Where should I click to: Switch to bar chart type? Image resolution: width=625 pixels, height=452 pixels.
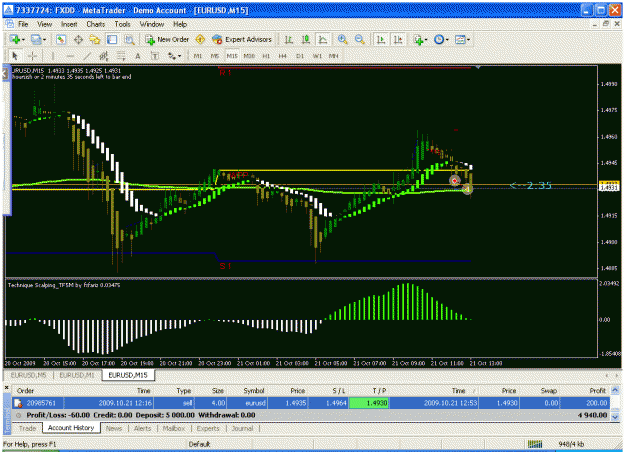289,39
